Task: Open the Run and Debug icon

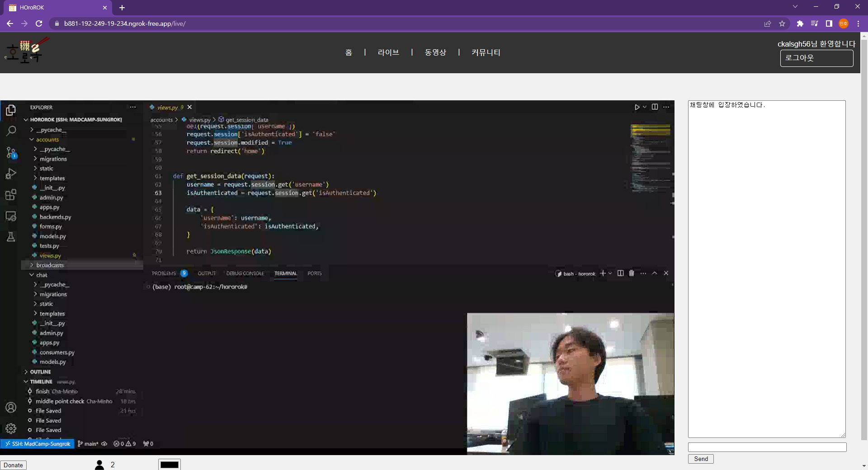Action: [x=11, y=174]
